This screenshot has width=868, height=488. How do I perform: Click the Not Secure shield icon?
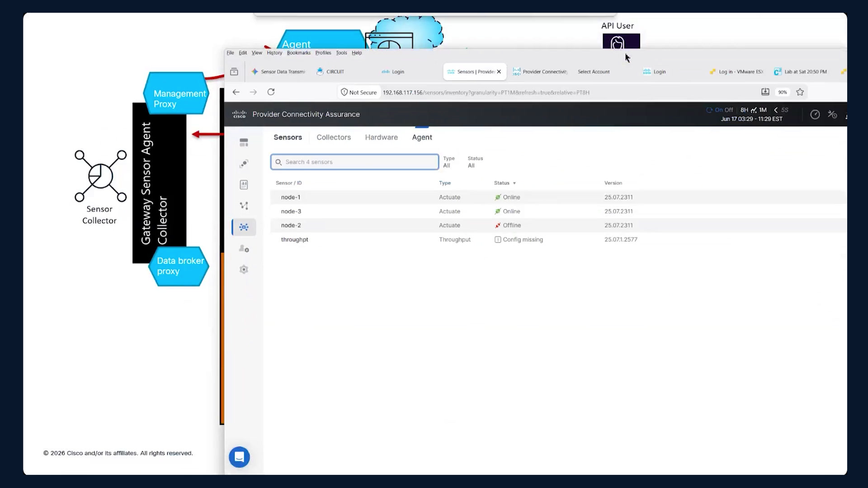pos(344,92)
